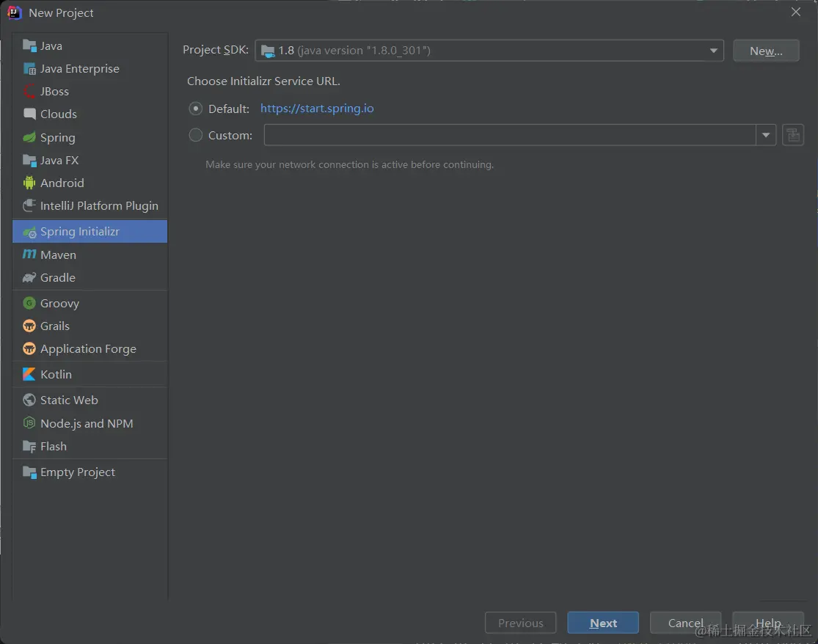
Task: Click the orange Grails icon
Action: 29,326
